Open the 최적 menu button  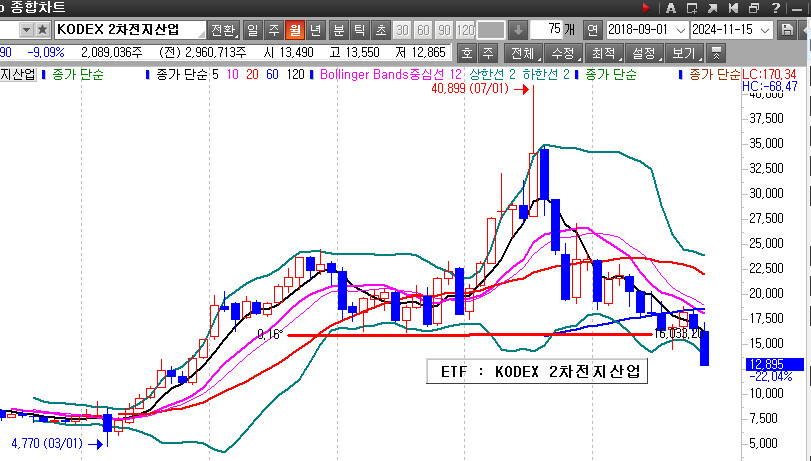pyautogui.click(x=604, y=53)
